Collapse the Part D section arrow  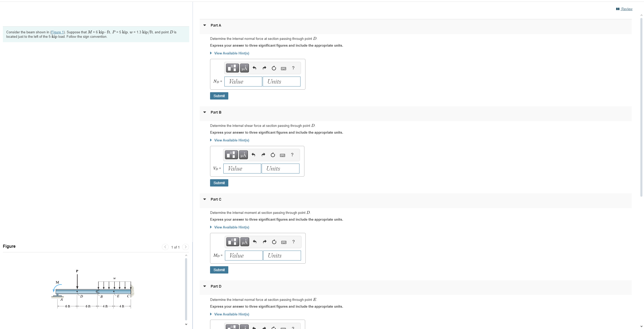click(x=205, y=286)
